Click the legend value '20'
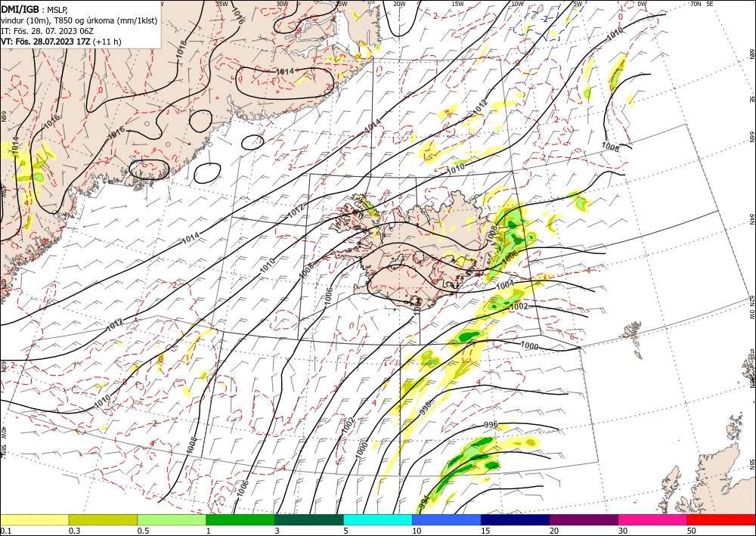The image size is (756, 536). [554, 531]
